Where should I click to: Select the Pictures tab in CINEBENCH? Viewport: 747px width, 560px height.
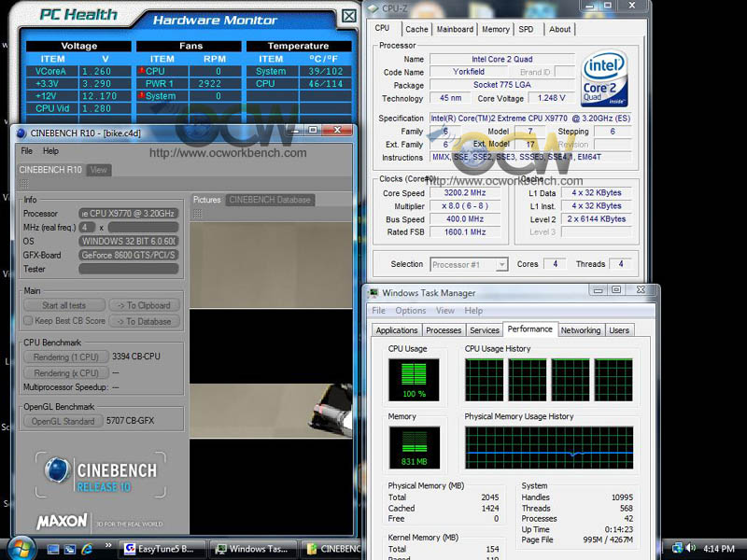pyautogui.click(x=206, y=200)
